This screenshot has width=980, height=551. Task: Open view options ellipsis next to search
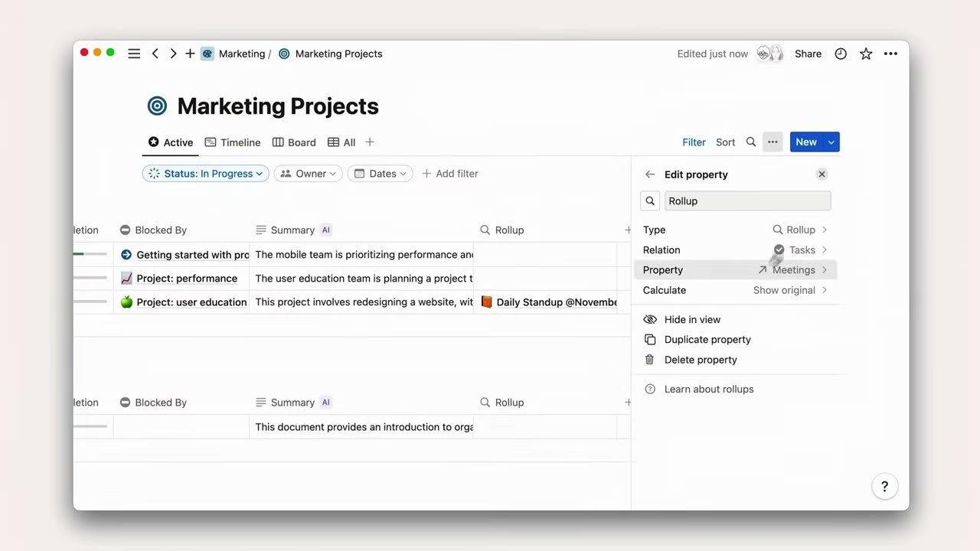(773, 142)
